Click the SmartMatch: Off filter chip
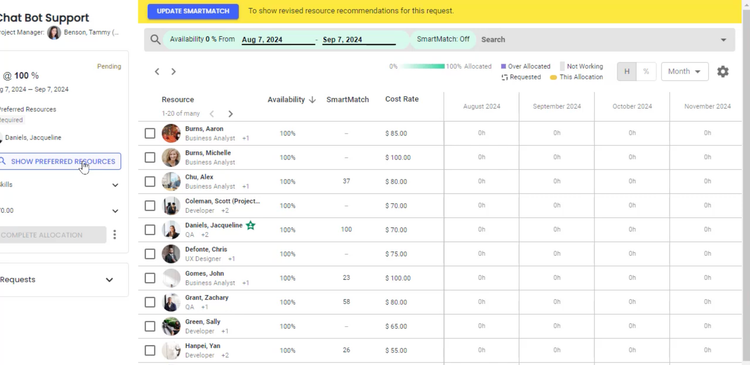This screenshot has height=365, width=750. [443, 40]
